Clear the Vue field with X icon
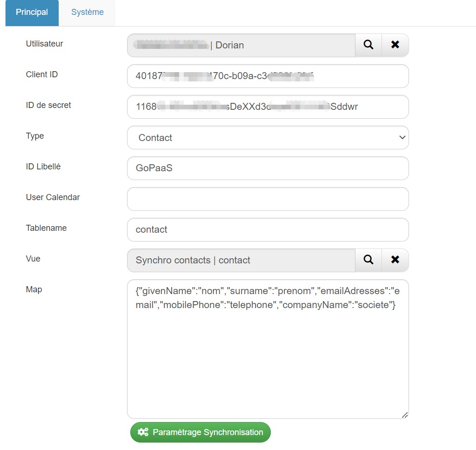Screen dimensions: 476x450 [395, 260]
